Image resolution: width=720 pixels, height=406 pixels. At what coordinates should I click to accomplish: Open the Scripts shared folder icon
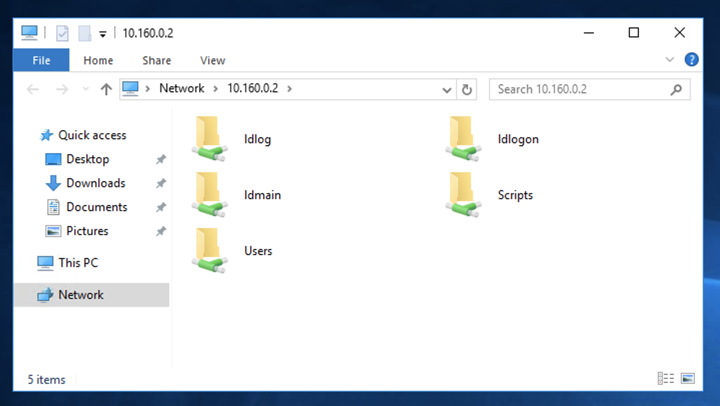[461, 195]
